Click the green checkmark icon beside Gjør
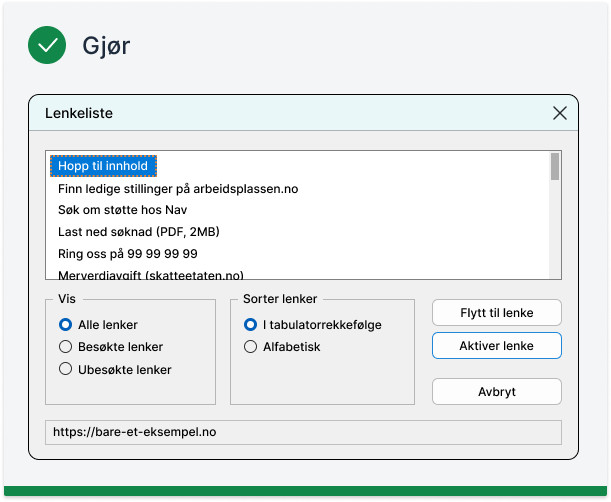This screenshot has height=502, width=611. pyautogui.click(x=46, y=45)
